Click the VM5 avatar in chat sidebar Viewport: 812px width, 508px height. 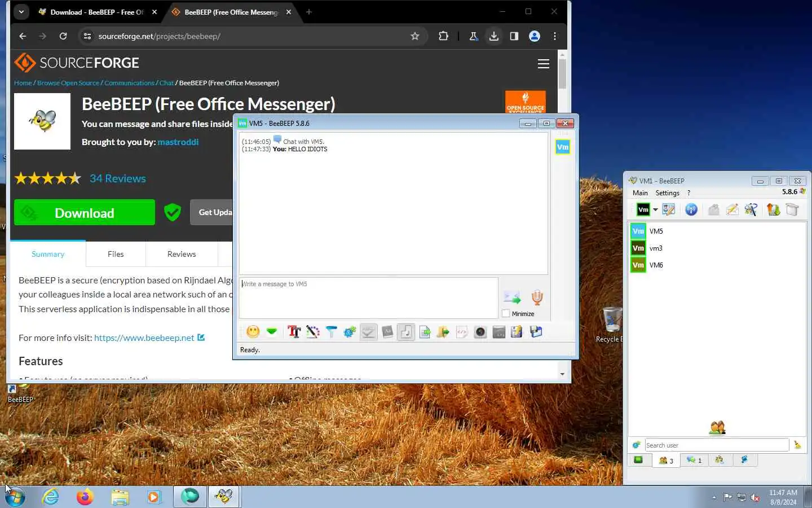pos(563,147)
